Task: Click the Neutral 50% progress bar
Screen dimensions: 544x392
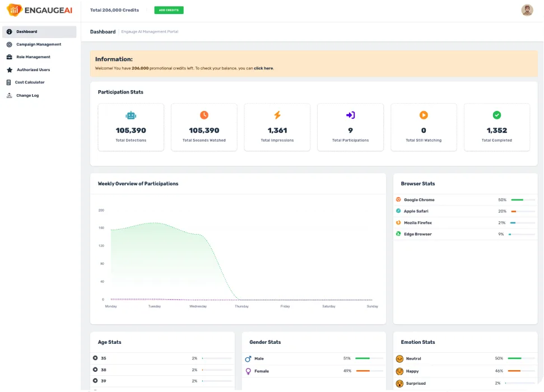Action: coord(521,358)
